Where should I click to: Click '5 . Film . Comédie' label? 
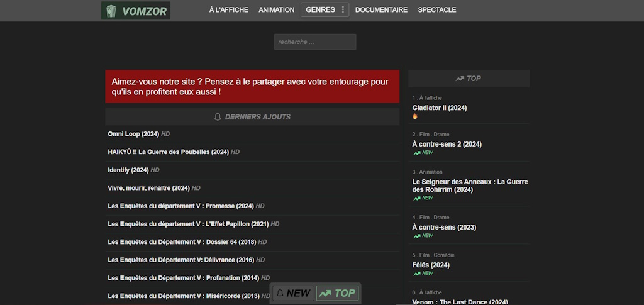tap(433, 255)
